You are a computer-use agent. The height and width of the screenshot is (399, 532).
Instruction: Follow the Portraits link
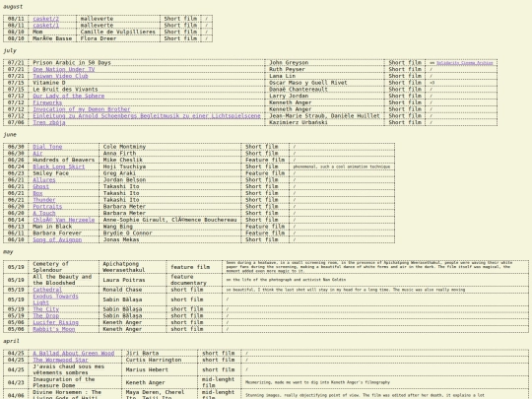(47, 206)
